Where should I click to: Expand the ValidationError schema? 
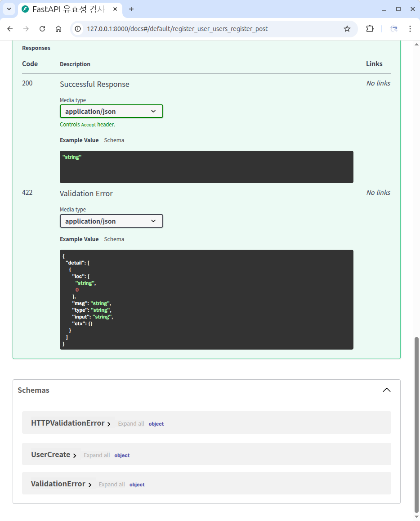click(x=61, y=484)
